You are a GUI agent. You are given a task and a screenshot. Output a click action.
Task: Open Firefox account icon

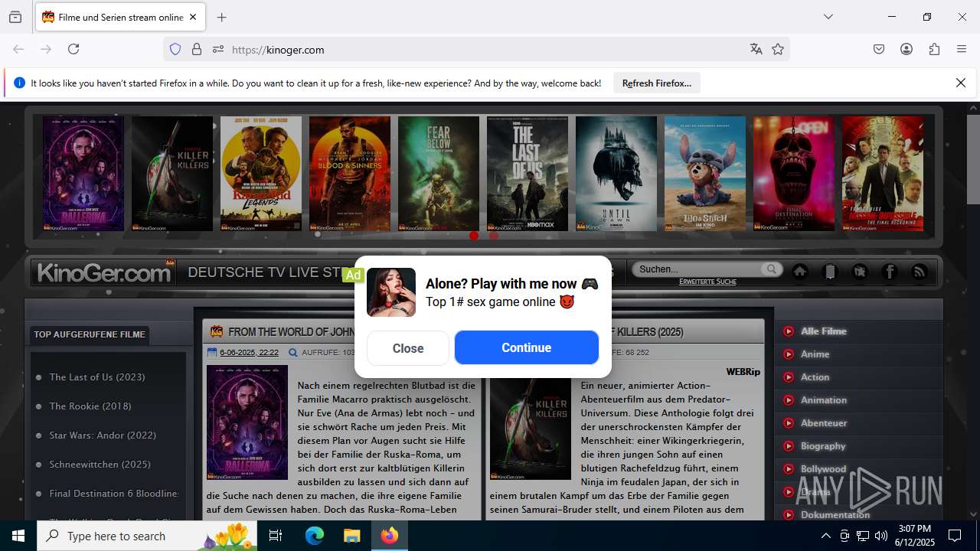pos(906,49)
